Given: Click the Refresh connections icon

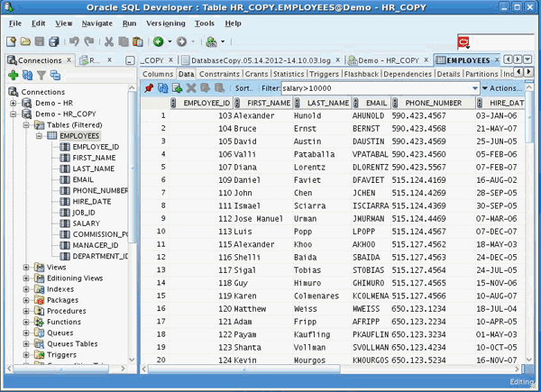Looking at the screenshot, I should (26, 76).
